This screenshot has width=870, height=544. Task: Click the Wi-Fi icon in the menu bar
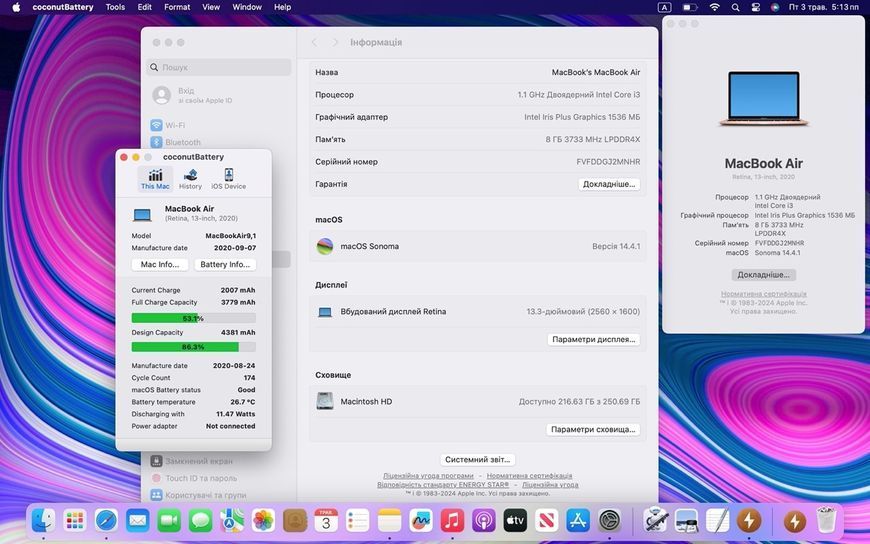click(x=715, y=7)
